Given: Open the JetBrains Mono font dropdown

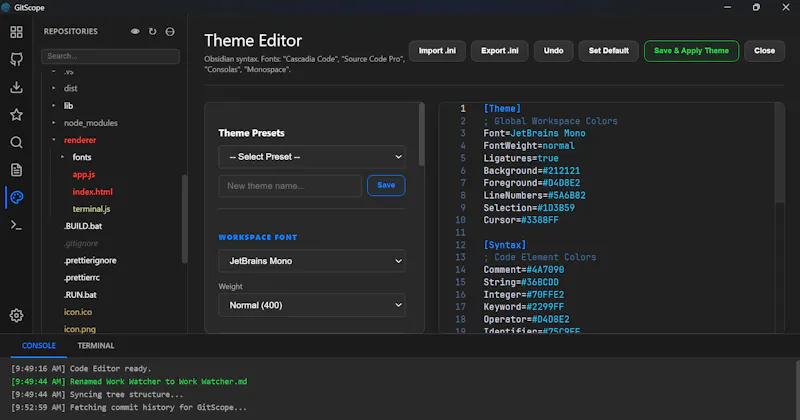Looking at the screenshot, I should click(312, 261).
